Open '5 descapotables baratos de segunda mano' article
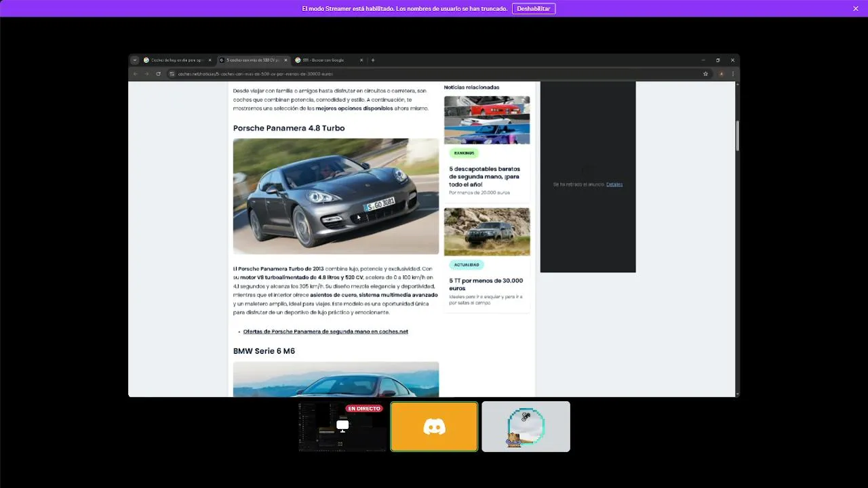Image resolution: width=868 pixels, height=488 pixels. [484, 176]
